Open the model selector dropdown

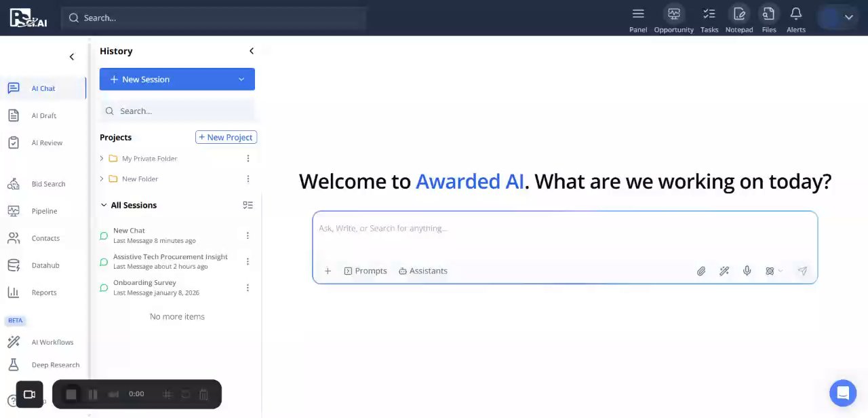(774, 271)
